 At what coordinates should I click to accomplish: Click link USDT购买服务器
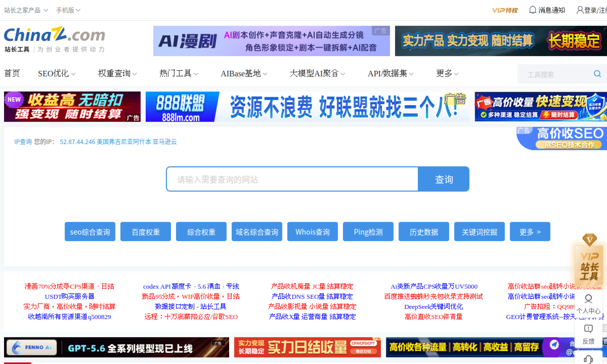69,296
